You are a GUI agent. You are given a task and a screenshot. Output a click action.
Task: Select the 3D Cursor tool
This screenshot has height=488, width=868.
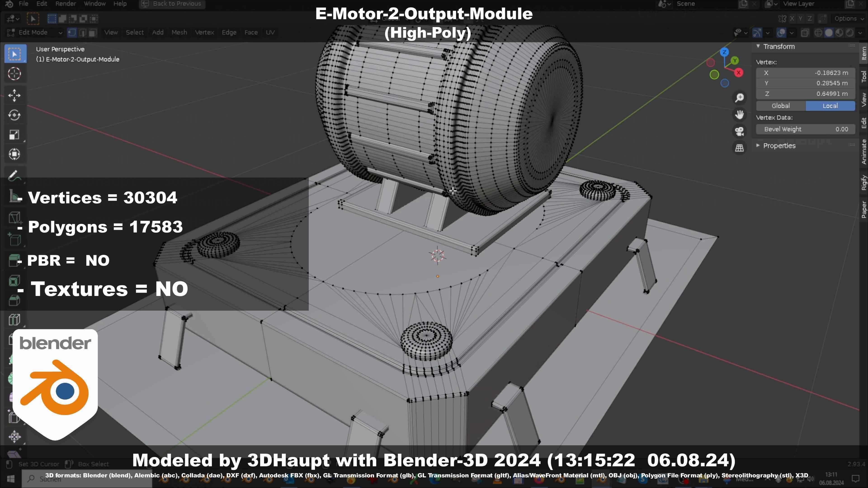pyautogui.click(x=14, y=74)
